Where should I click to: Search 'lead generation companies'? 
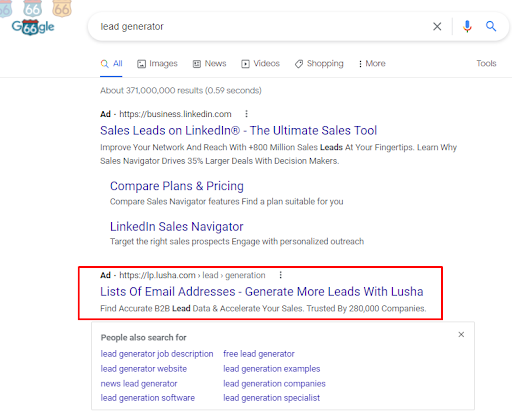(x=274, y=384)
